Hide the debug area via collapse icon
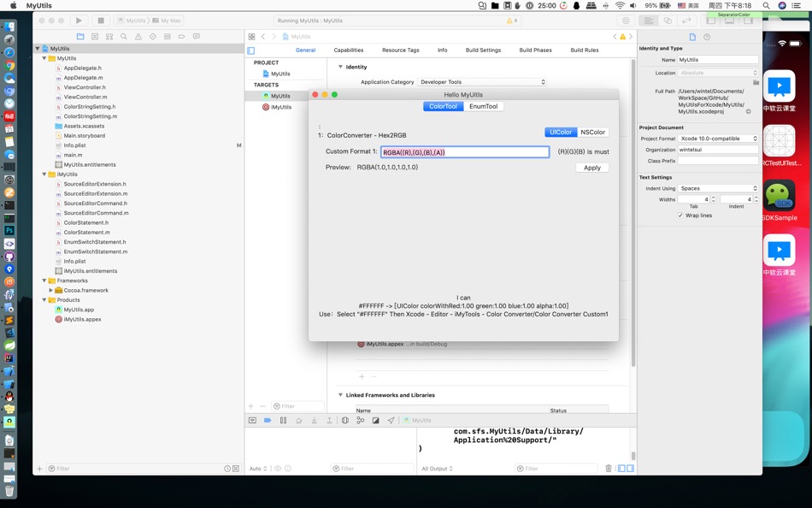Viewport: 812px width, 508px height. click(x=252, y=421)
